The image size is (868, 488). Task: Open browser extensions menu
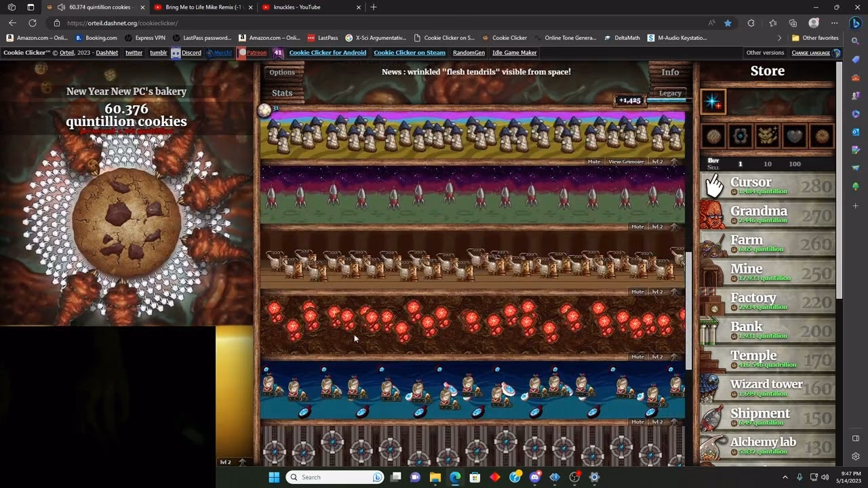[751, 23]
